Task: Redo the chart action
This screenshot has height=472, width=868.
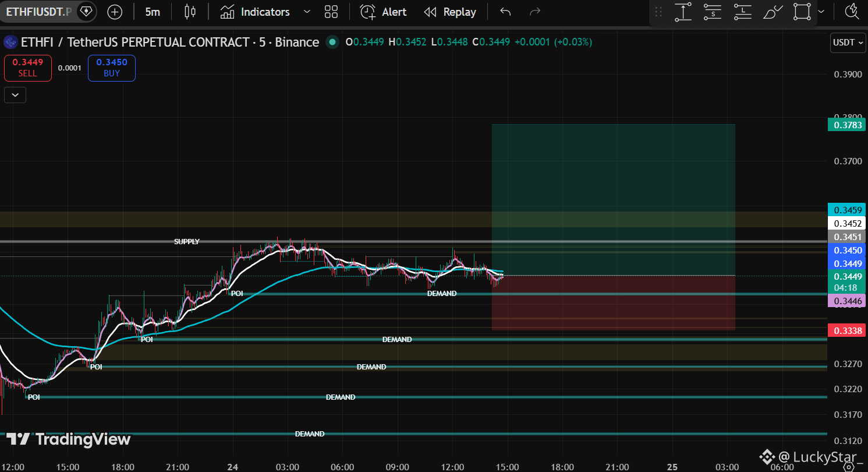Action: 535,12
